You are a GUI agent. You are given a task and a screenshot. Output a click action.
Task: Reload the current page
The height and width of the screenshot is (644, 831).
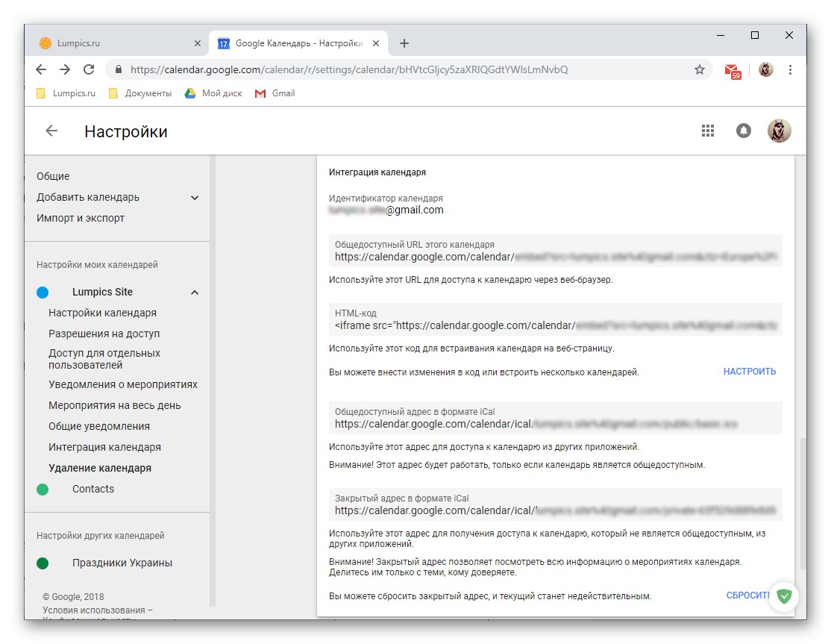pos(89,69)
